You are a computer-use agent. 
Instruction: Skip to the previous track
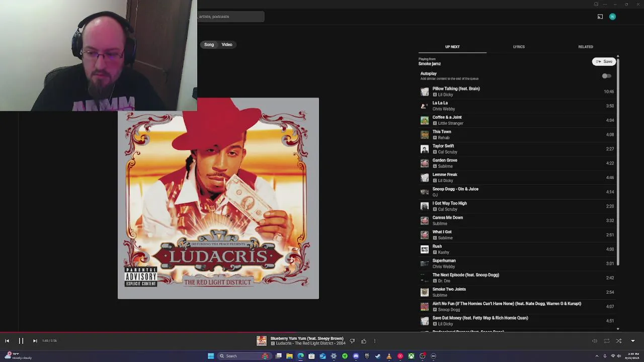pyautogui.click(x=7, y=341)
